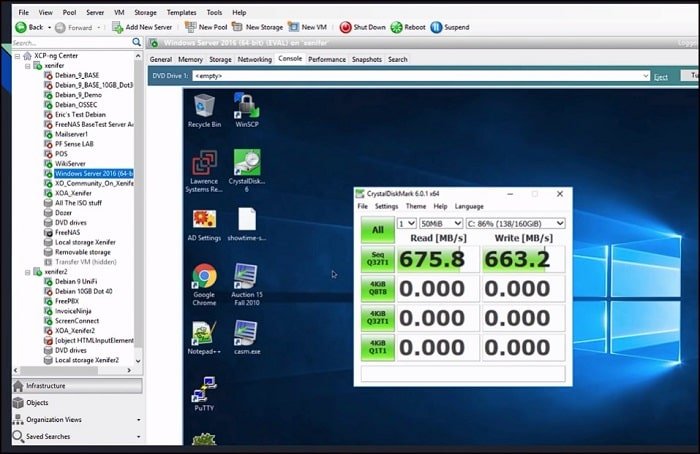Create a New Pool
The image size is (700, 454).
pos(206,27)
